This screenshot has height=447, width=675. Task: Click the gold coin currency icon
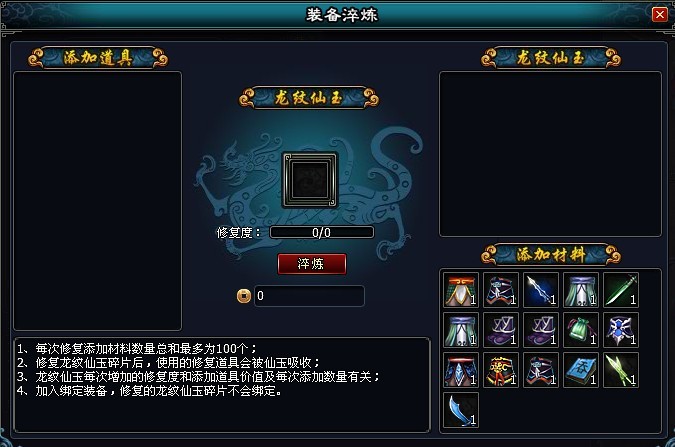[x=244, y=296]
